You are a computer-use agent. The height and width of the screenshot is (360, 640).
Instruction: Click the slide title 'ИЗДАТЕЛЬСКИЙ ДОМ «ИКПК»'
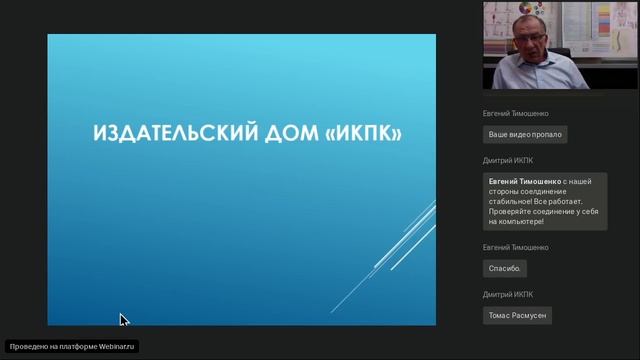(247, 133)
